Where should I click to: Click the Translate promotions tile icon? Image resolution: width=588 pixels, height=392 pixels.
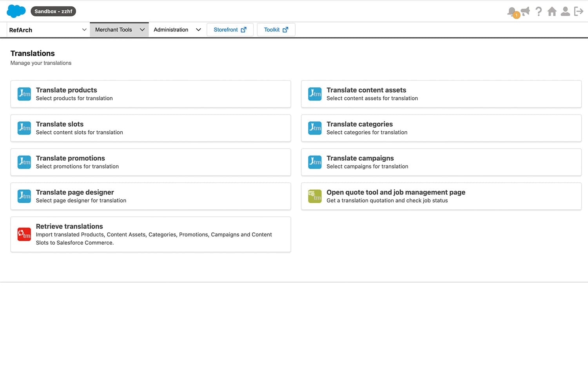point(24,162)
